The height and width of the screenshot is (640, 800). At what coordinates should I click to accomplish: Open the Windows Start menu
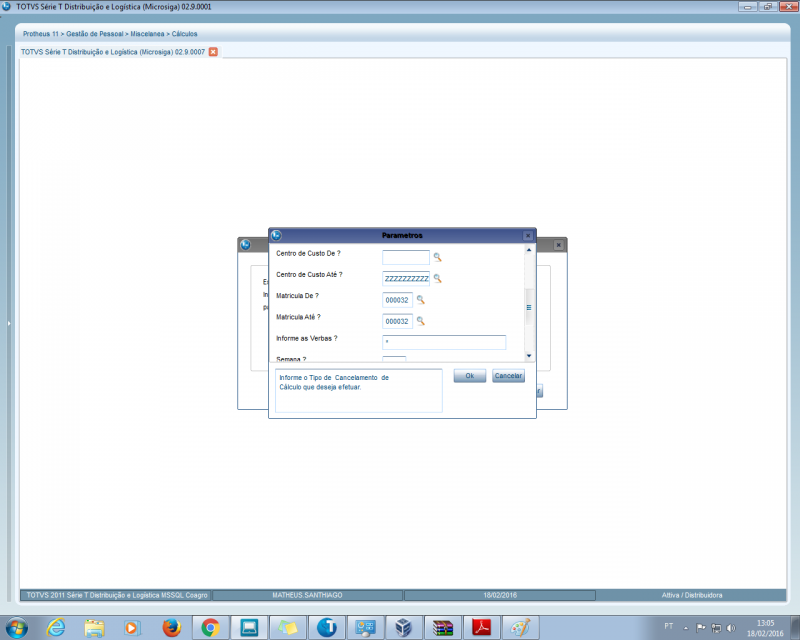click(17, 628)
